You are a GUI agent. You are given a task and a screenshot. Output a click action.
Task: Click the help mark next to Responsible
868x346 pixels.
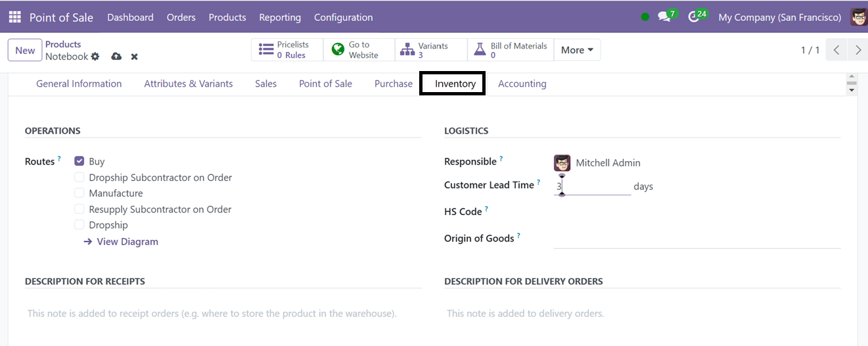[x=501, y=159]
